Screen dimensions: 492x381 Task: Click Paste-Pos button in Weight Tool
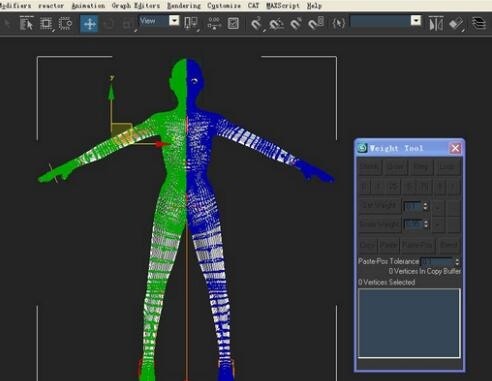click(x=417, y=245)
